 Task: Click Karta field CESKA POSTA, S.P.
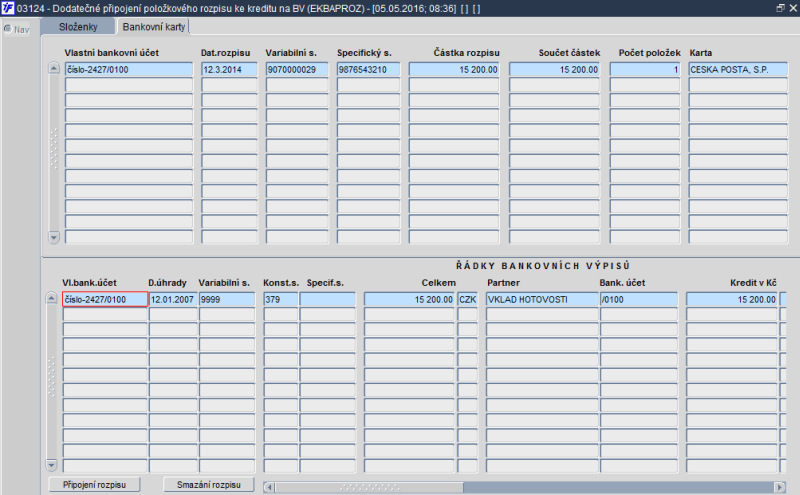pos(738,69)
